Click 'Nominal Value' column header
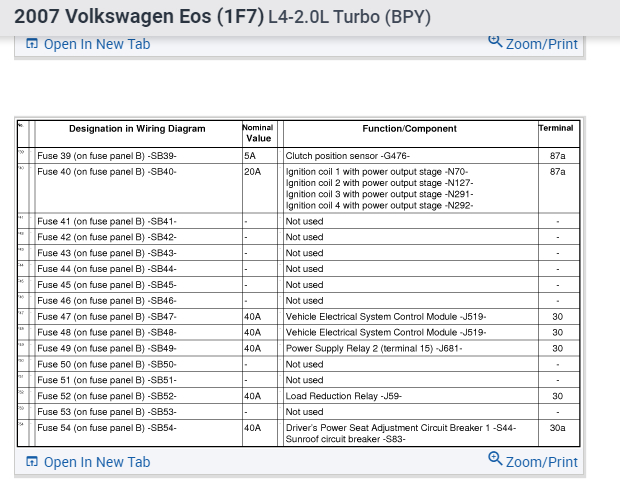 pyautogui.click(x=258, y=133)
